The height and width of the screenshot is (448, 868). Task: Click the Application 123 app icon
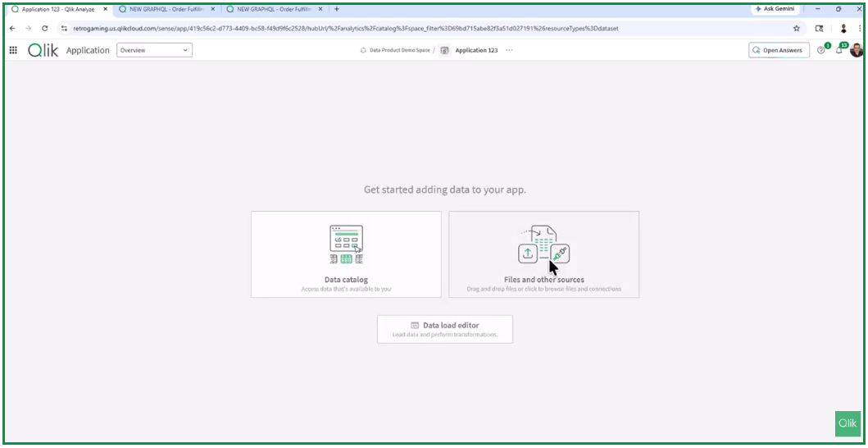444,50
